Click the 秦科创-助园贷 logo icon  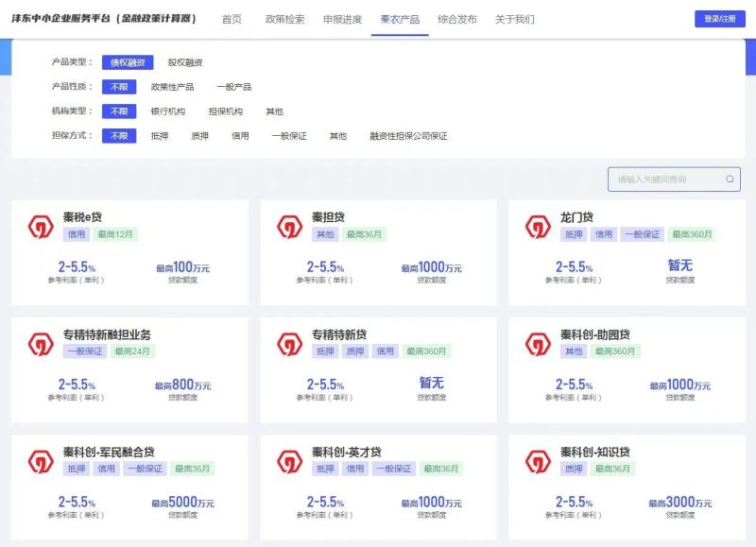538,344
